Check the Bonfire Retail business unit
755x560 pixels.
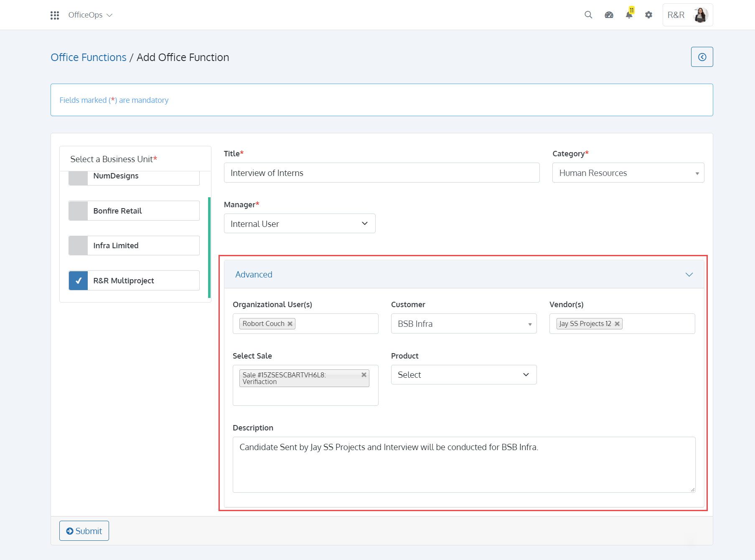coord(78,211)
